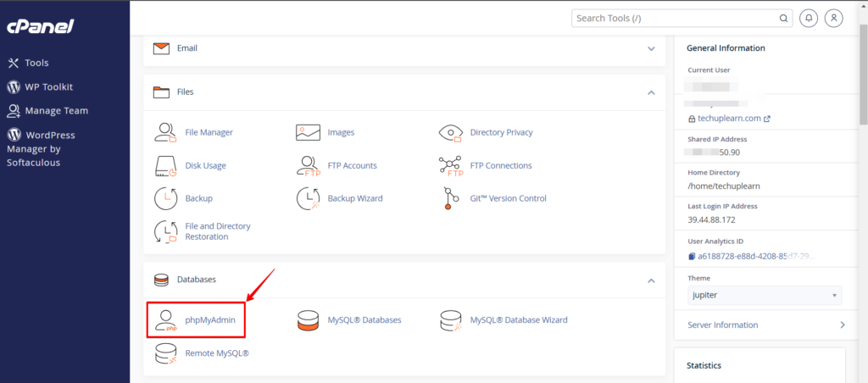The image size is (868, 383).
Task: Click the General Information heading
Action: tap(726, 48)
